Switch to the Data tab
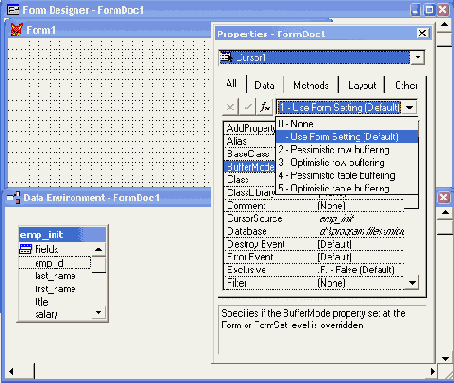454x383 pixels. (264, 85)
